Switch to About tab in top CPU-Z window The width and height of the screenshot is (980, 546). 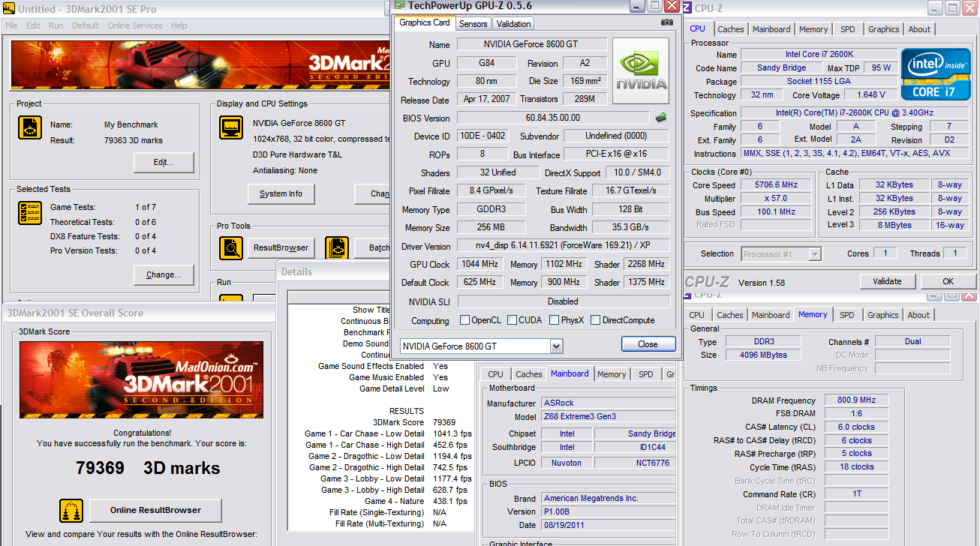coord(919,29)
